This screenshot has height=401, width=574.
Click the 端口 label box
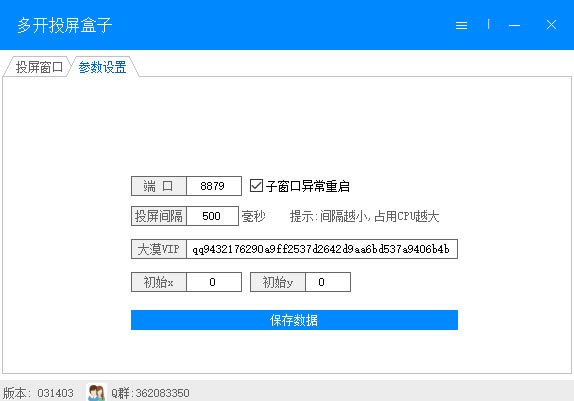159,186
